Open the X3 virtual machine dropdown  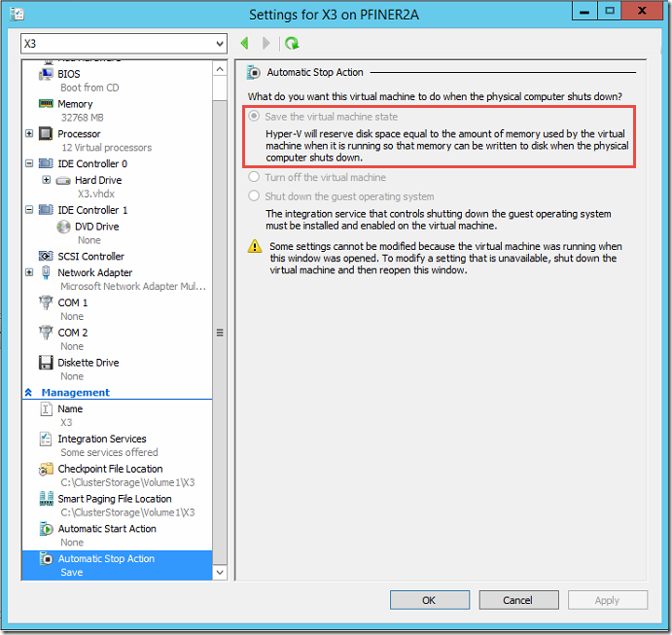click(124, 44)
